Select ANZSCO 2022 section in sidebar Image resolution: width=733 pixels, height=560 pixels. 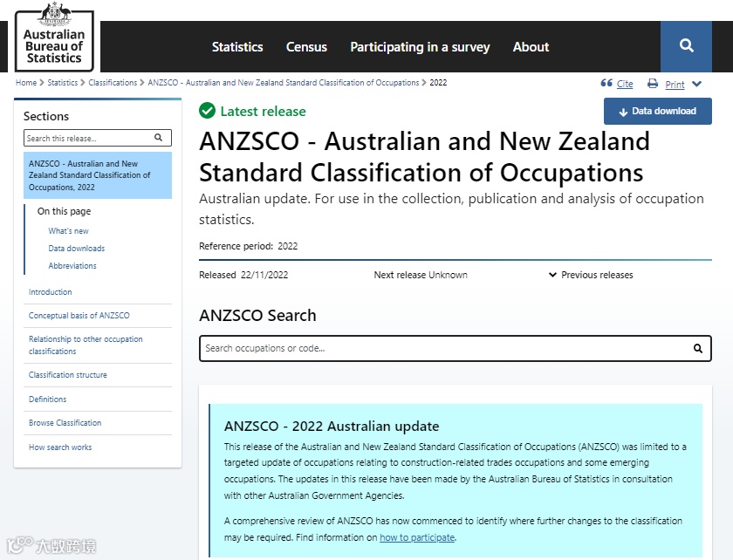click(98, 175)
